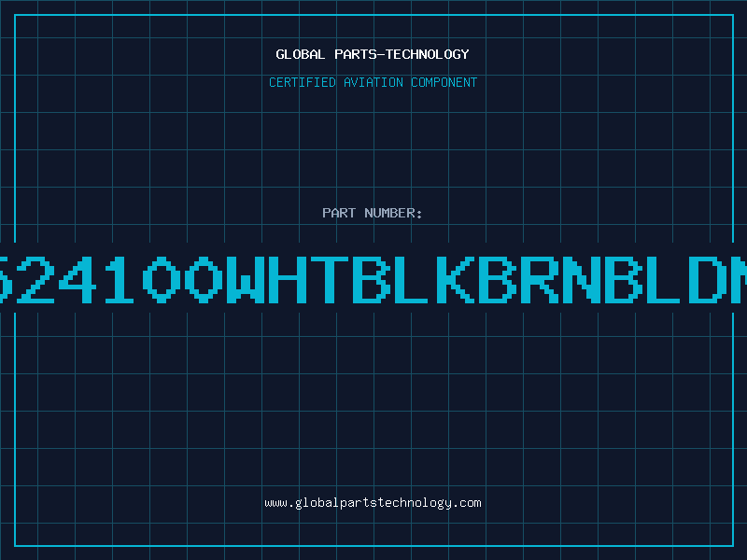747x560 pixels.
Task: Click the PART NUMBER: label
Action: click(x=373, y=213)
